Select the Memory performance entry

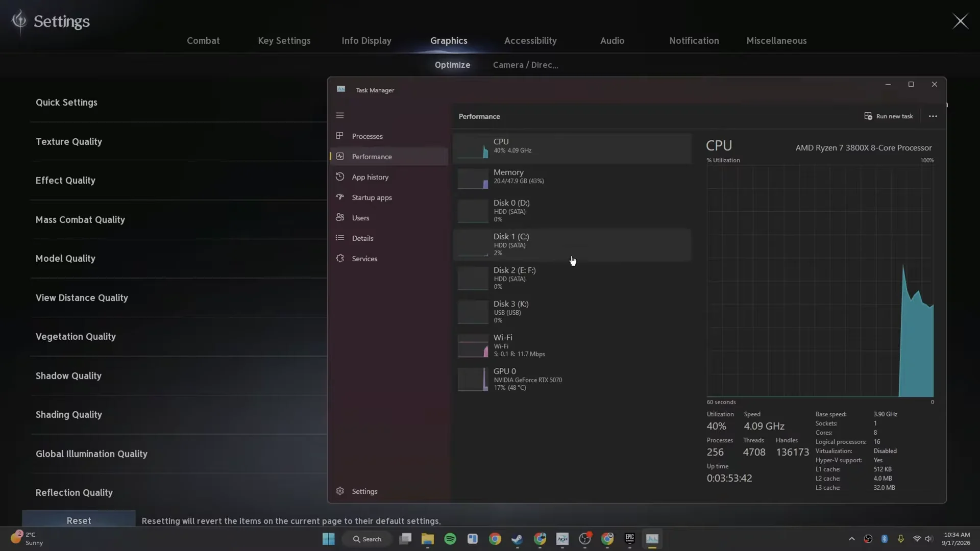pyautogui.click(x=572, y=179)
